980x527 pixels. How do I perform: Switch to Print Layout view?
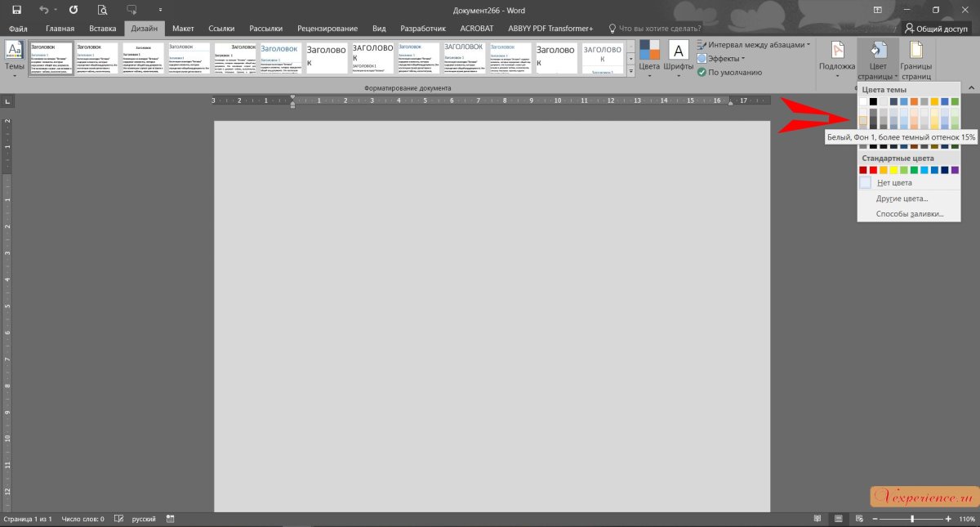[838, 519]
